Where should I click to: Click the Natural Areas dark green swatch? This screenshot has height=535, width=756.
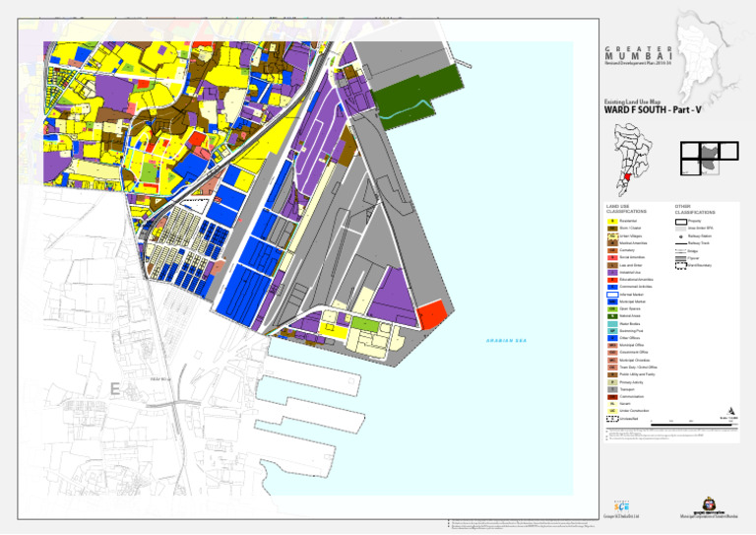click(612, 316)
